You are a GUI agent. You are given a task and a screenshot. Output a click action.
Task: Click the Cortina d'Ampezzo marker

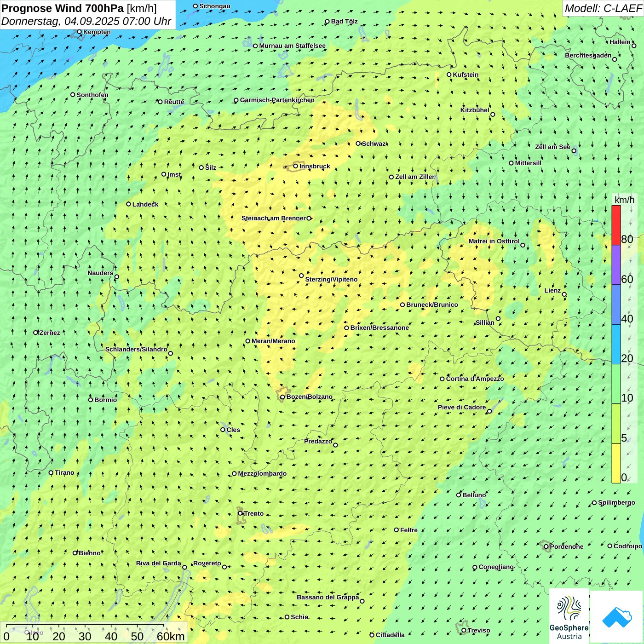(443, 379)
